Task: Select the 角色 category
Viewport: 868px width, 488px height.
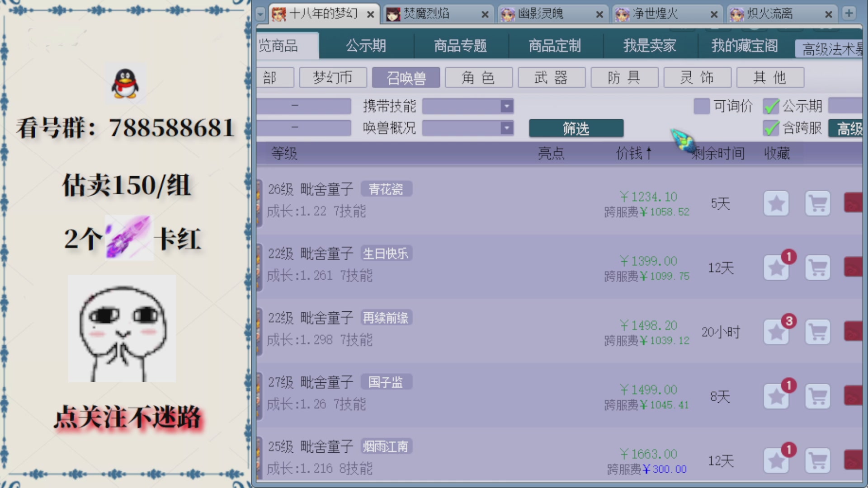Action: (479, 78)
